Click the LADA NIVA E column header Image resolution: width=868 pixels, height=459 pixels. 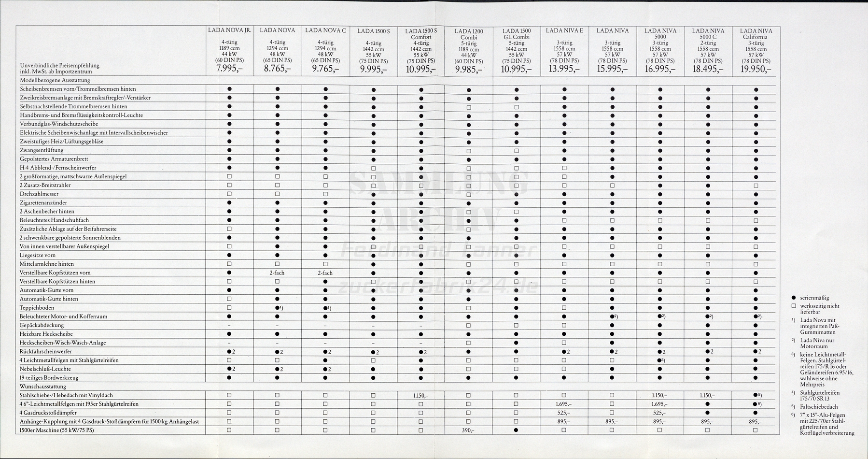pos(564,30)
